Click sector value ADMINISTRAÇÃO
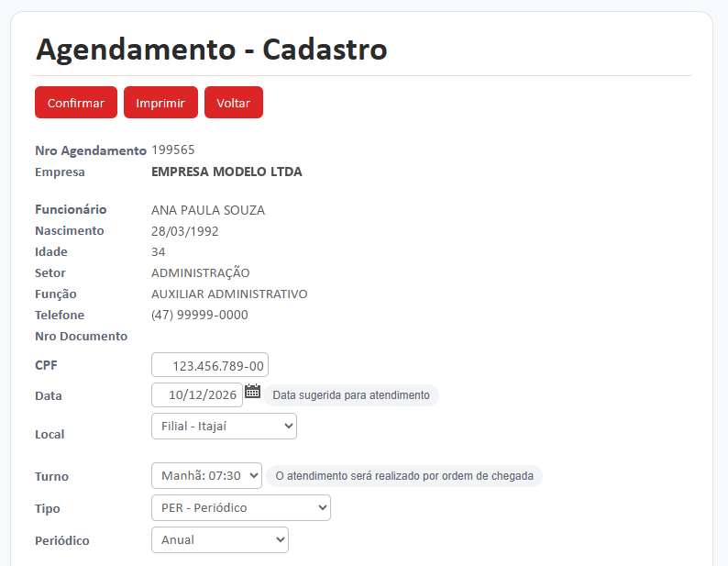This screenshot has width=728, height=566. click(x=201, y=272)
